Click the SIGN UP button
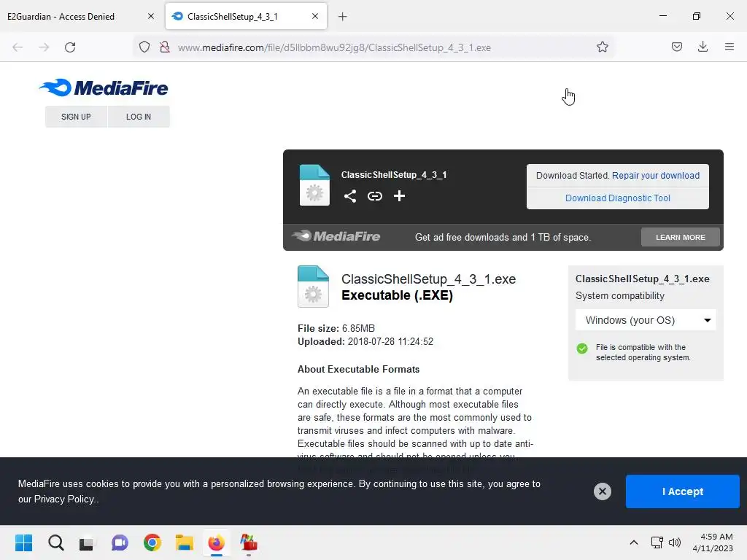Viewport: 747px width, 560px height. click(76, 117)
